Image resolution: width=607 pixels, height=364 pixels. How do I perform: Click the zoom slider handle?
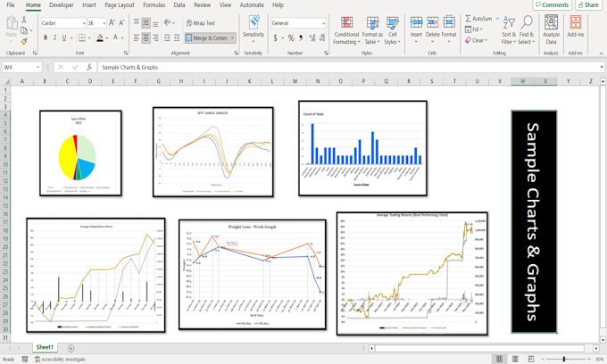point(564,360)
